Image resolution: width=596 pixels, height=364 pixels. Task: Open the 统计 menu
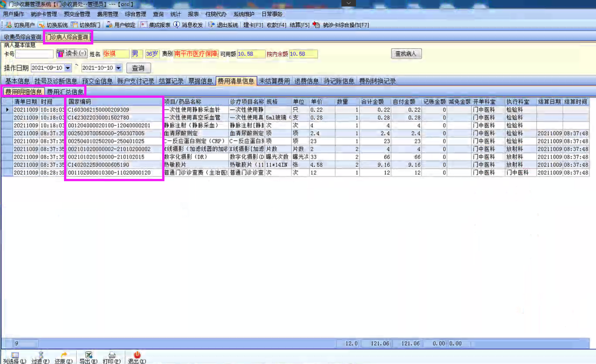(175, 14)
